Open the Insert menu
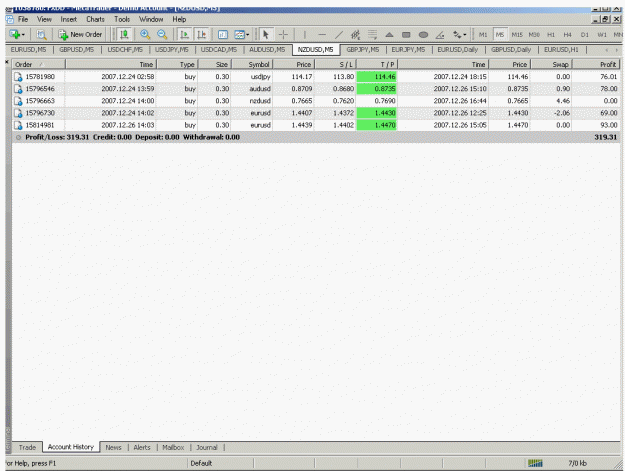The width and height of the screenshot is (625, 471). pyautogui.click(x=69, y=19)
